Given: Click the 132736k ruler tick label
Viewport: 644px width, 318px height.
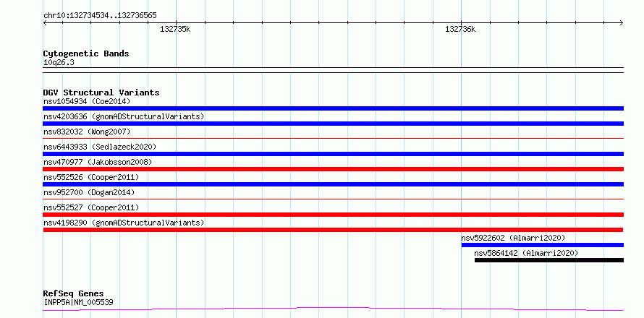Looking at the screenshot, I should pyautogui.click(x=460, y=29).
